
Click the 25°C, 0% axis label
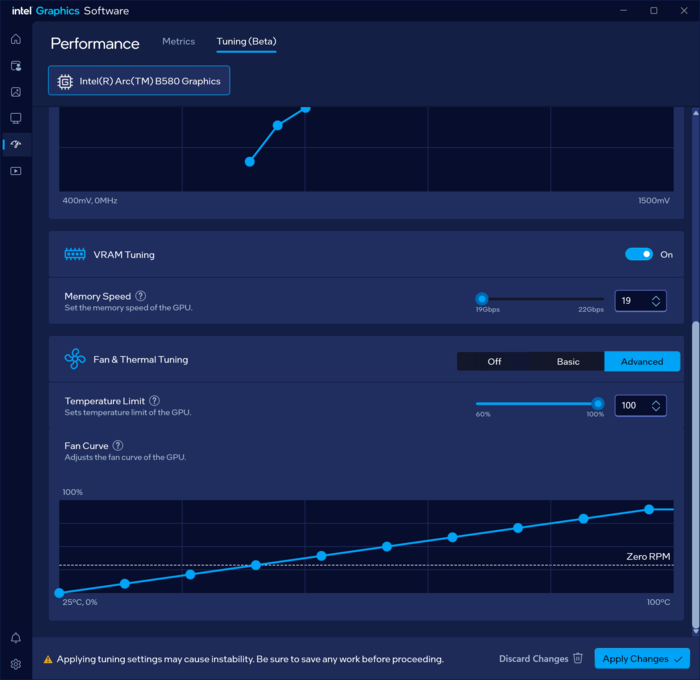(x=79, y=602)
